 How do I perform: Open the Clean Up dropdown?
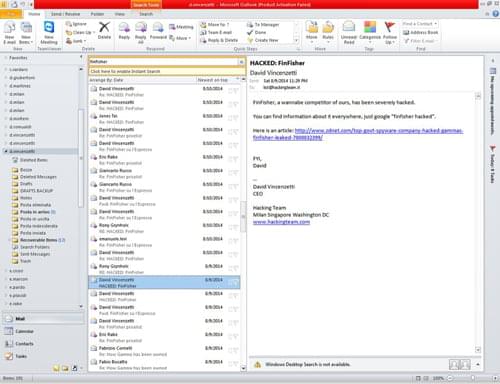80,32
